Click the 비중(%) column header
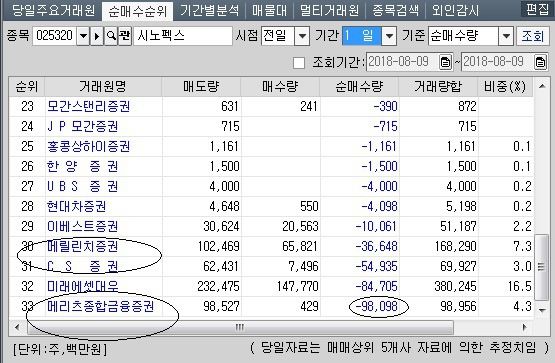This screenshot has width=555, height=363. (505, 86)
